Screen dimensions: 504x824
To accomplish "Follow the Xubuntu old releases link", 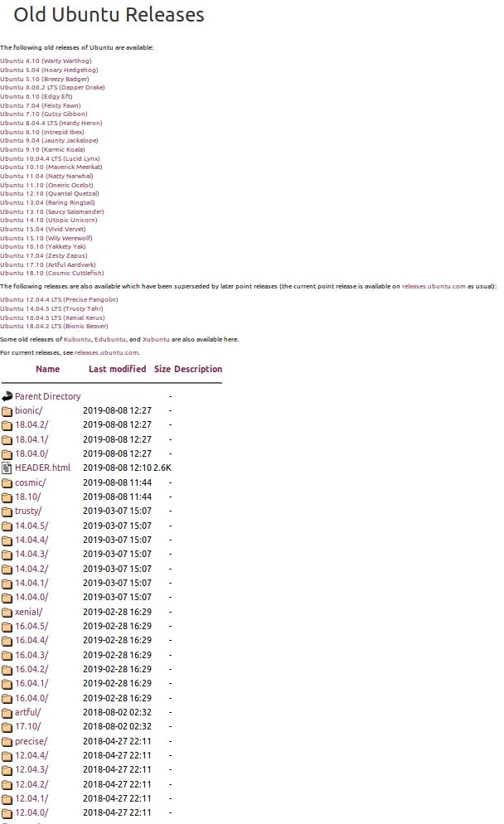I will [156, 340].
